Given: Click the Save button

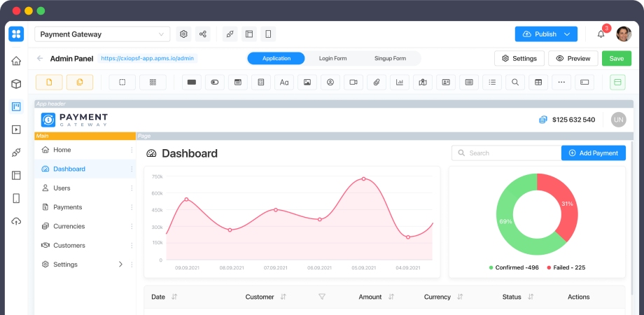Looking at the screenshot, I should 617,58.
